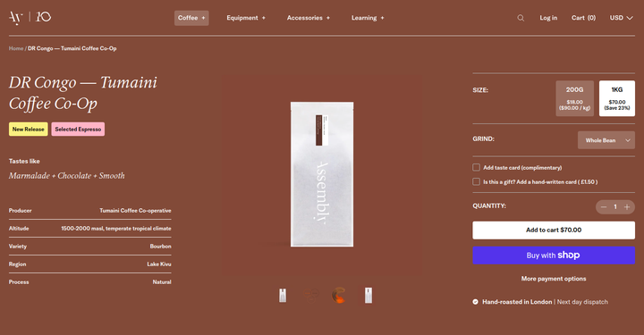The width and height of the screenshot is (644, 335).
Task: Expand the Accessories menu
Action: click(308, 18)
